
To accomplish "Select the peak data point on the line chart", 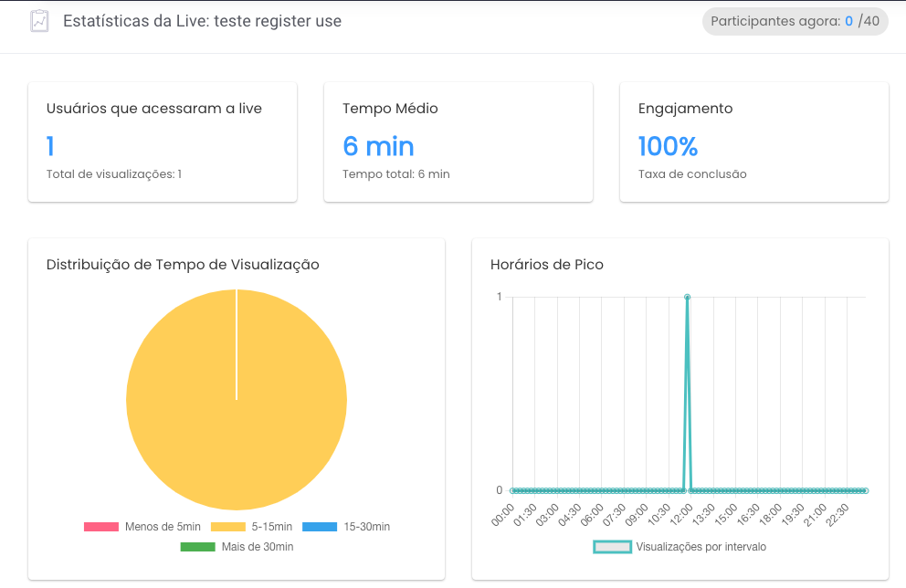I will point(687,297).
